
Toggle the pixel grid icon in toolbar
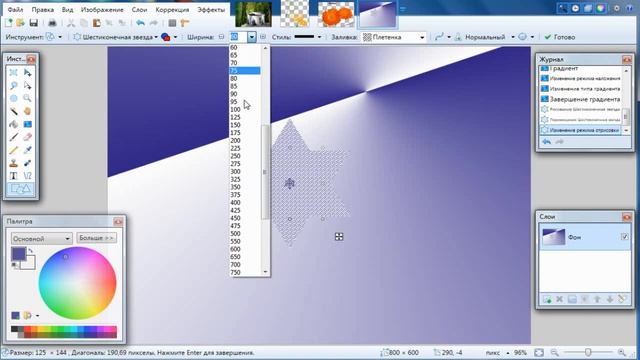(172, 23)
